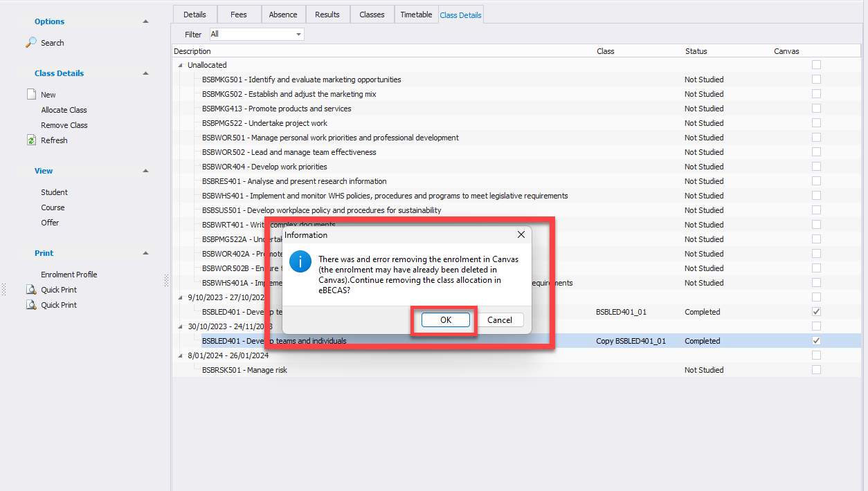Click the New document icon
This screenshot has height=491, width=868.
point(31,95)
